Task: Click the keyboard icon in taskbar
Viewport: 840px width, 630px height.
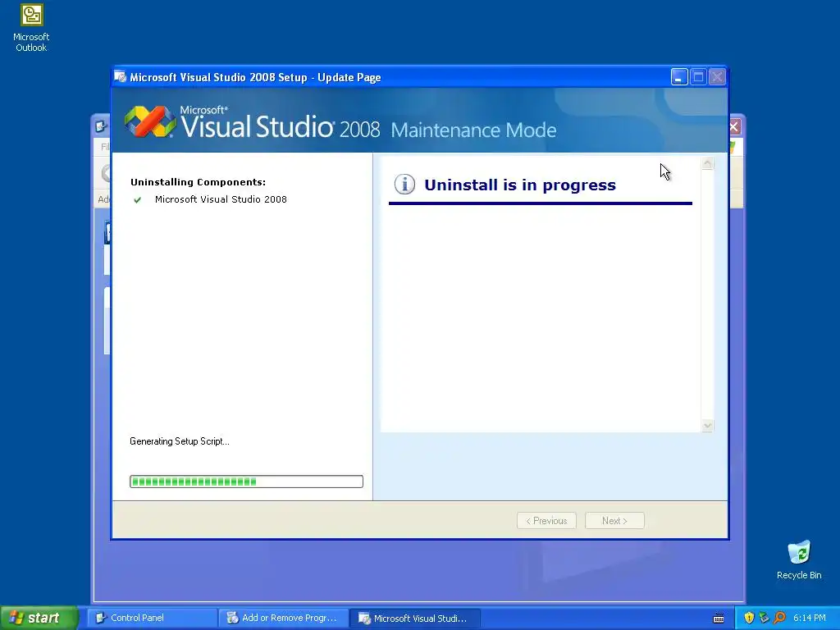Action: pos(719,619)
